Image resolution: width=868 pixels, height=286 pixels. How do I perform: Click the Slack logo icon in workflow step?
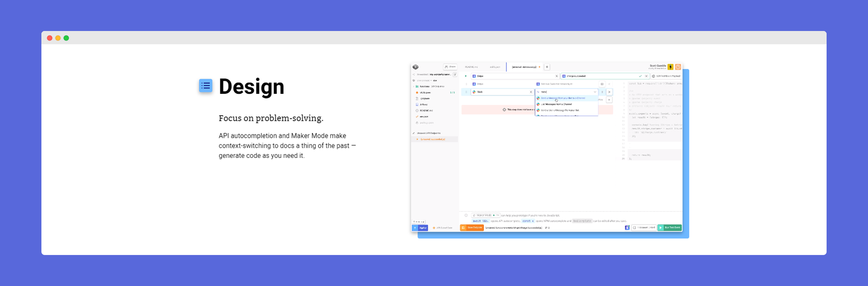(474, 92)
